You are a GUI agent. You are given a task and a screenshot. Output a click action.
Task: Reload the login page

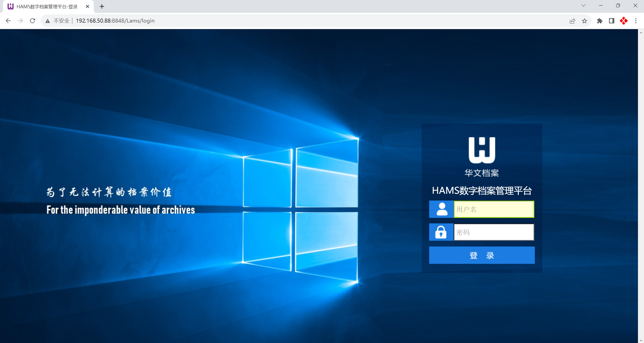coord(32,21)
